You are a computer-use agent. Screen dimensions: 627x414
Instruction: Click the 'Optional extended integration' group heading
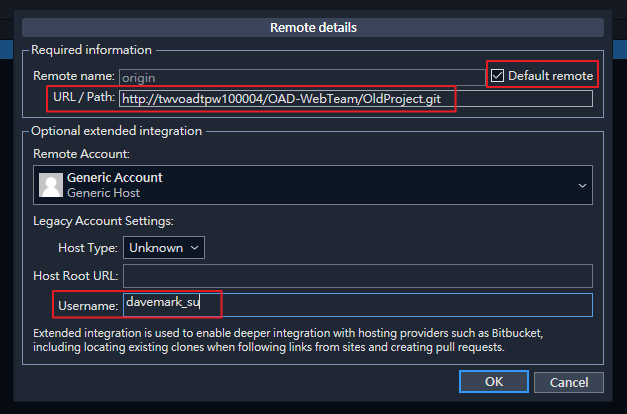coord(116,131)
